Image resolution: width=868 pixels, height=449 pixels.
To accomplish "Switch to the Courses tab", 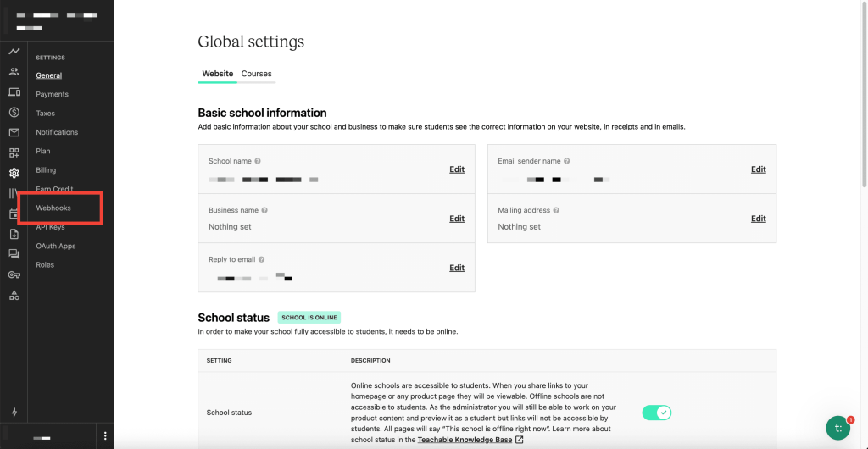I will (x=256, y=74).
